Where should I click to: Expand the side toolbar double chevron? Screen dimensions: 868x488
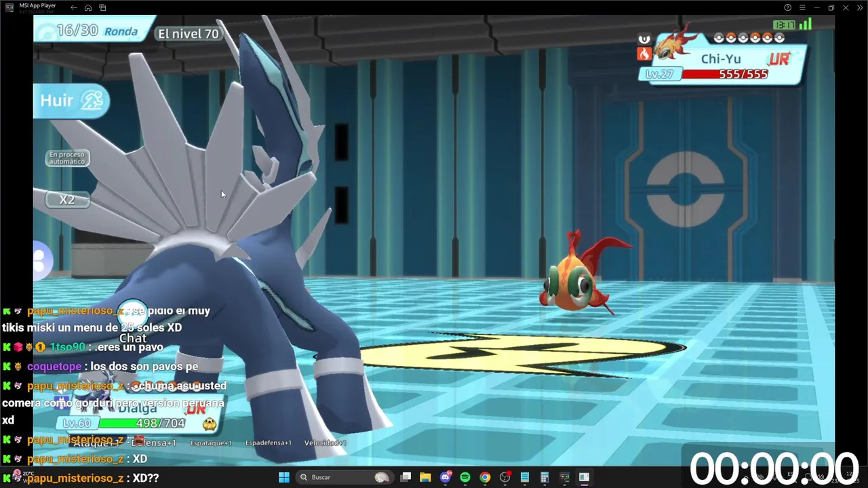click(x=860, y=7)
